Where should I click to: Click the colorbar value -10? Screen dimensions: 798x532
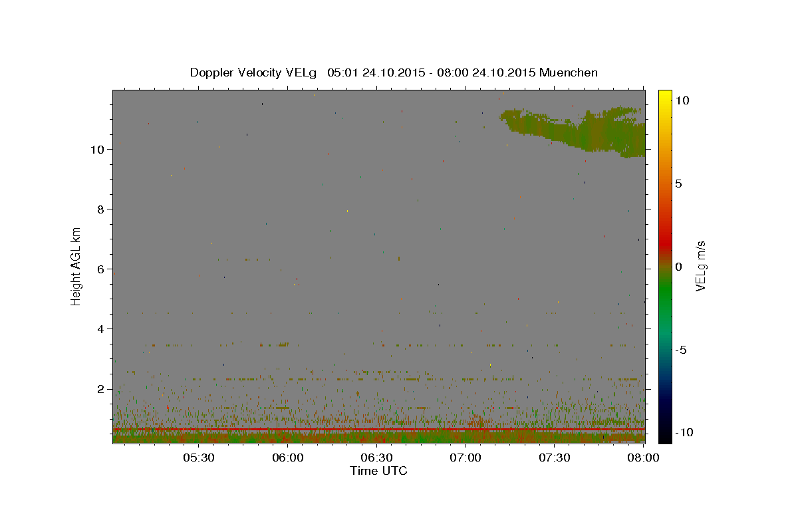pos(683,432)
